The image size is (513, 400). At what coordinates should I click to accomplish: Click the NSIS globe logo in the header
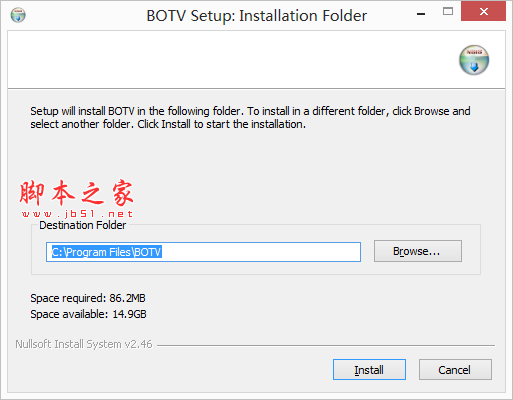tap(474, 60)
